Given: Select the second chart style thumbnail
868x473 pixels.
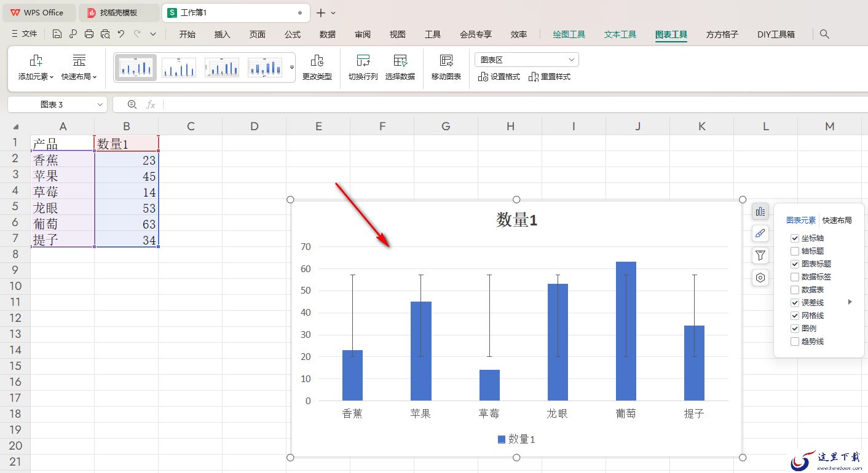Looking at the screenshot, I should point(179,68).
